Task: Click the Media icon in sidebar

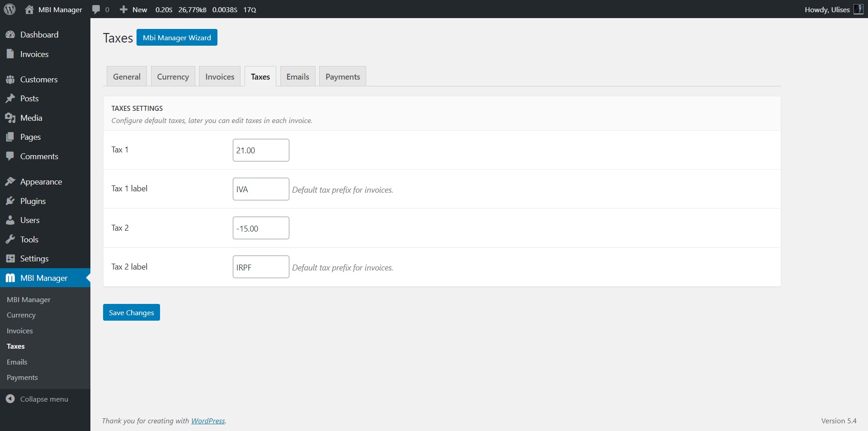Action: (x=10, y=118)
